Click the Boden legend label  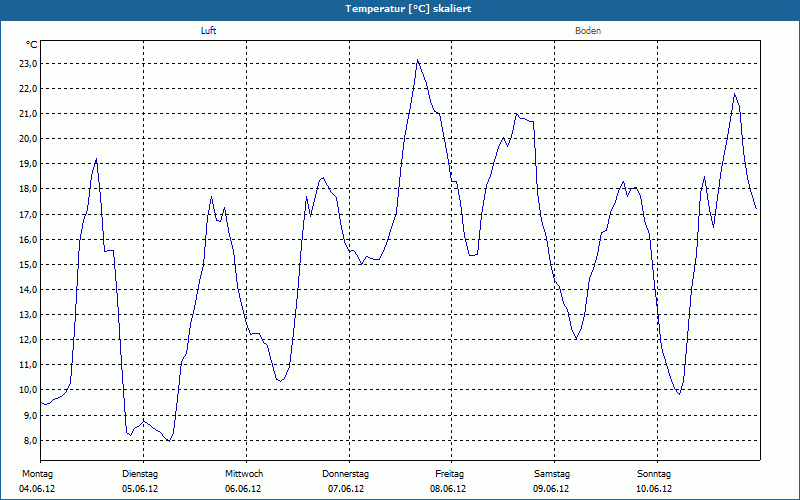click(x=588, y=31)
